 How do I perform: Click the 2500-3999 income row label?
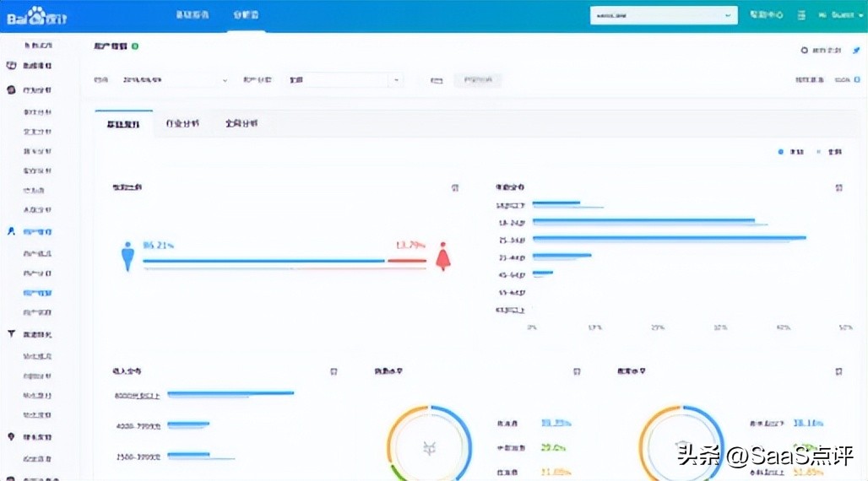click(x=138, y=457)
